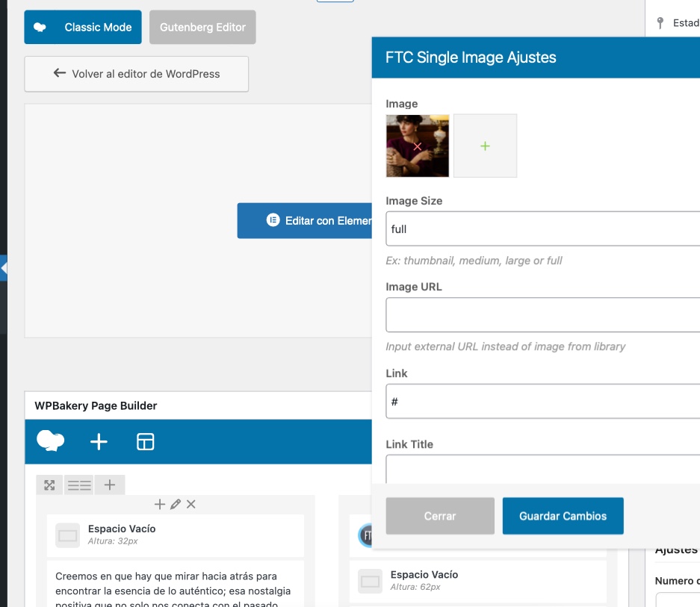Close the settings panel with Cerrar

440,516
